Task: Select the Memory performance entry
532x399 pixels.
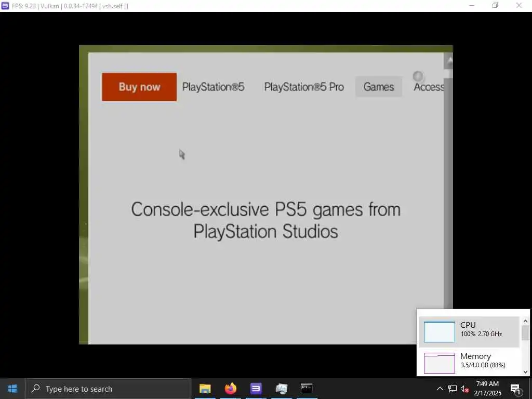Action: coord(469,363)
